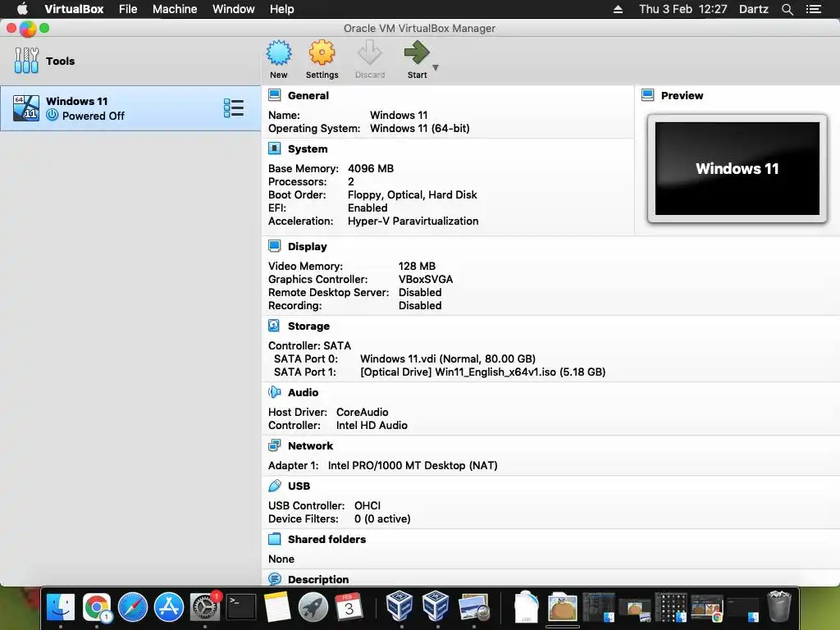Open the VirtualBox application menu
This screenshot has height=630, width=840.
[x=74, y=9]
